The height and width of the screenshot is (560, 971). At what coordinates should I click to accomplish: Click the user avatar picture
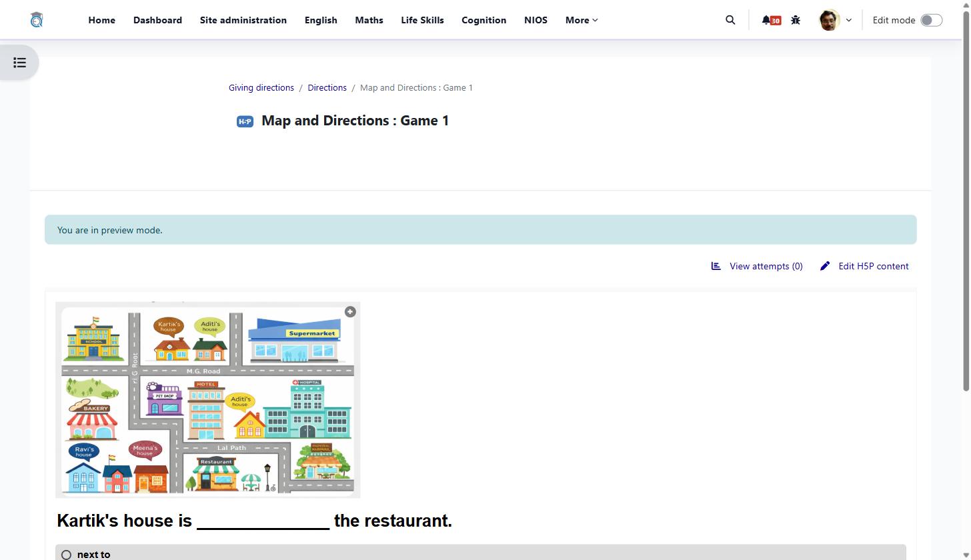(x=829, y=20)
